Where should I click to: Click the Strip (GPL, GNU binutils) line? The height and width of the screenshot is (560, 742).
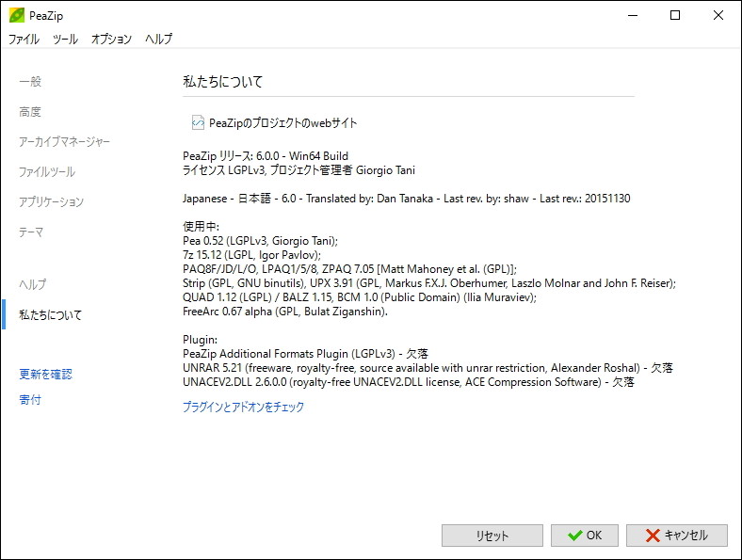[429, 283]
